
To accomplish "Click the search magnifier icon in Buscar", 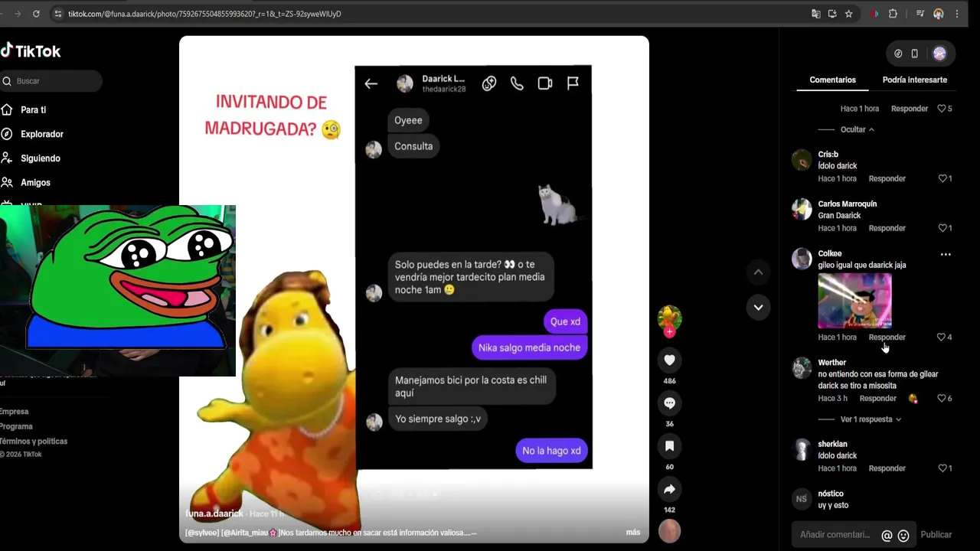I will point(7,81).
